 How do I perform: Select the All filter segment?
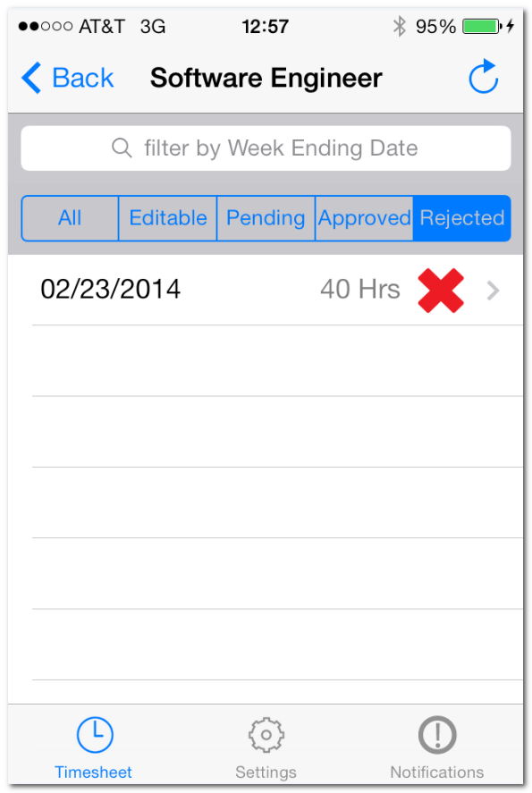point(70,218)
